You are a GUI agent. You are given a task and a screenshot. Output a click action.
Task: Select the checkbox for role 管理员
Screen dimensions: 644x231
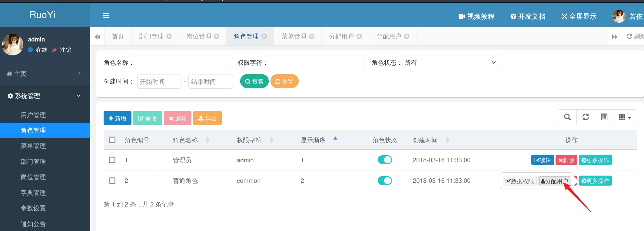[112, 160]
